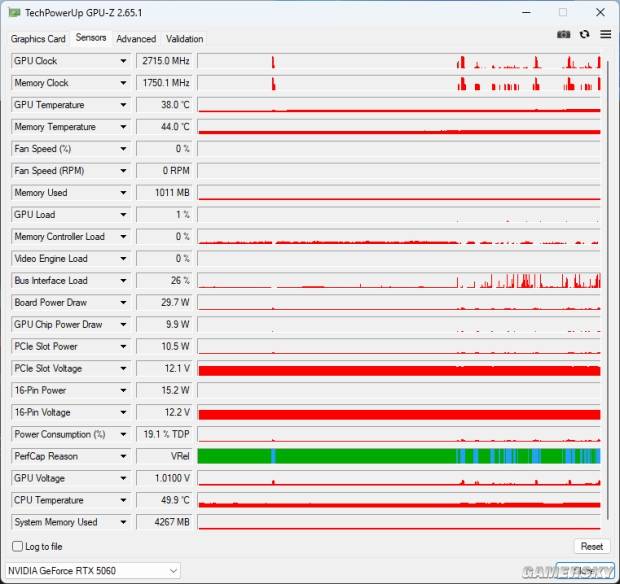Screen dimensions: 620x584
Task: Open the Board Power Draw dropdown
Action: pos(123,302)
